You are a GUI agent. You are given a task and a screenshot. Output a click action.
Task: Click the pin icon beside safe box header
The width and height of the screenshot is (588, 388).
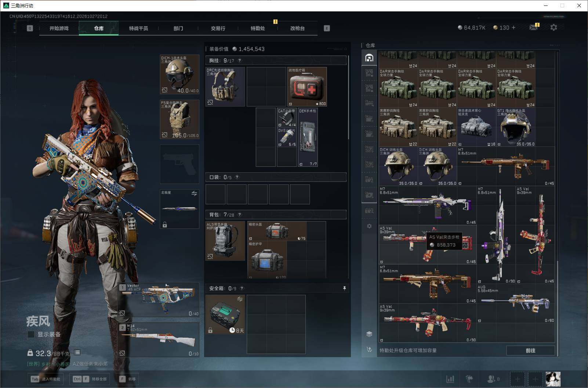(344, 288)
